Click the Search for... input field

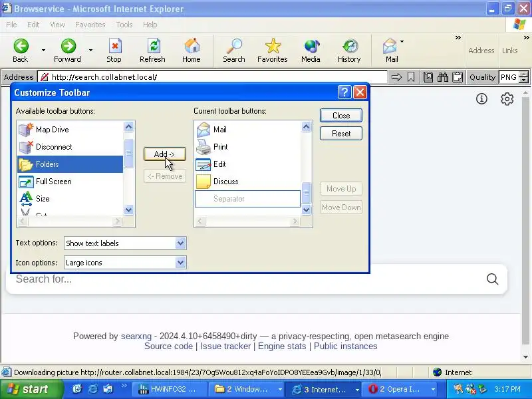click(x=247, y=279)
